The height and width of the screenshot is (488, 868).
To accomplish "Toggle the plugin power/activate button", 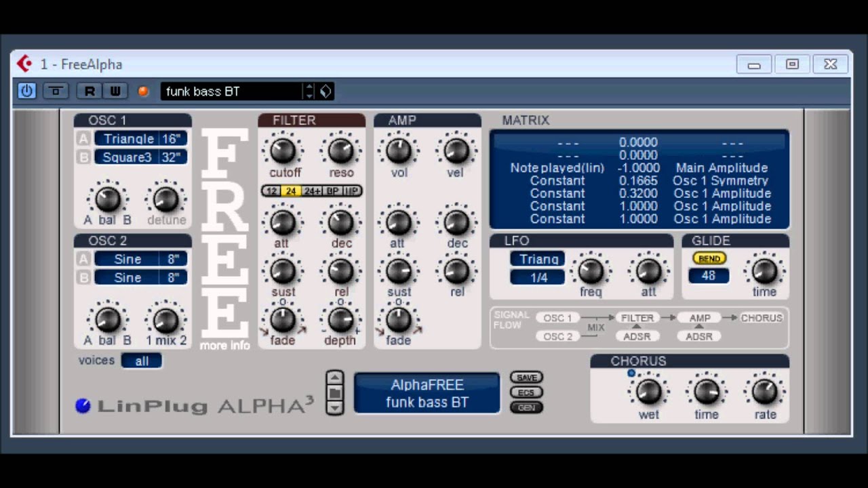I will pos(26,91).
